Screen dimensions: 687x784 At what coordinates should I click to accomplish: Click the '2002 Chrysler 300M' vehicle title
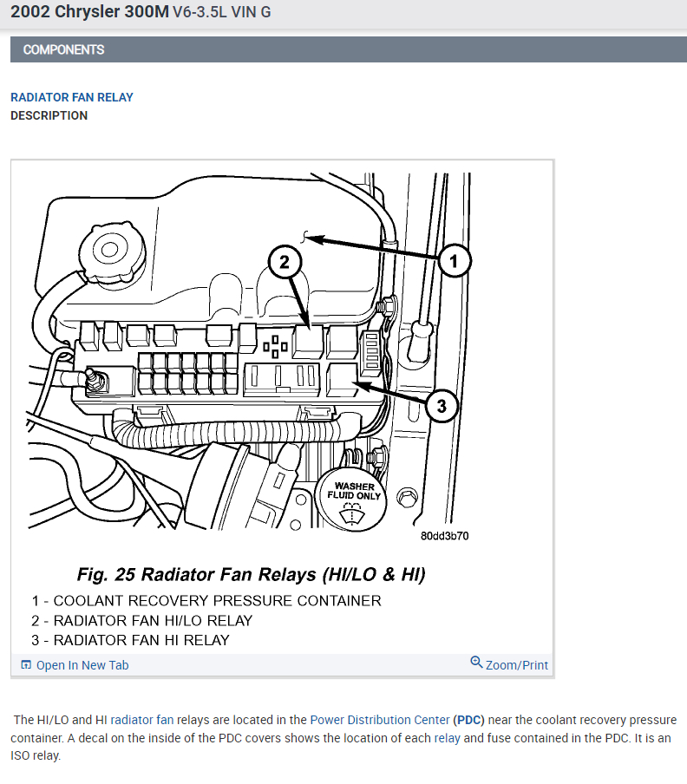(90, 11)
